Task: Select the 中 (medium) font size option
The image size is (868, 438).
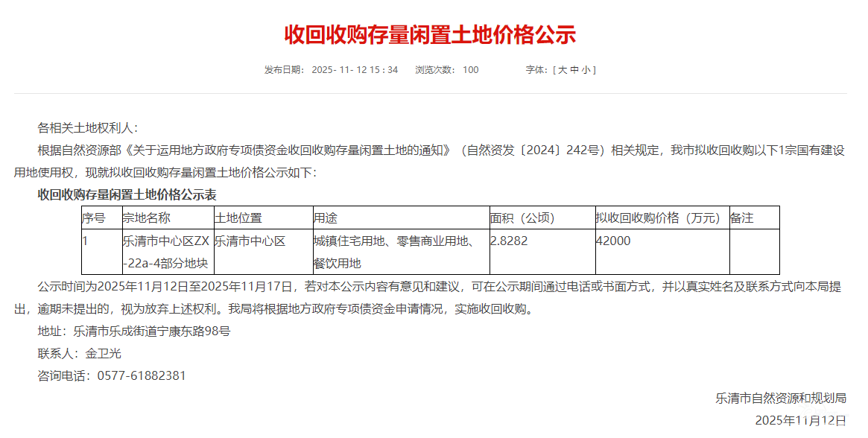Action: [574, 70]
